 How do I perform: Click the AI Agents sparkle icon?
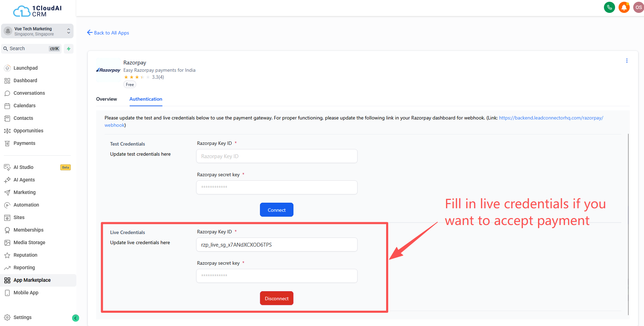pos(7,180)
